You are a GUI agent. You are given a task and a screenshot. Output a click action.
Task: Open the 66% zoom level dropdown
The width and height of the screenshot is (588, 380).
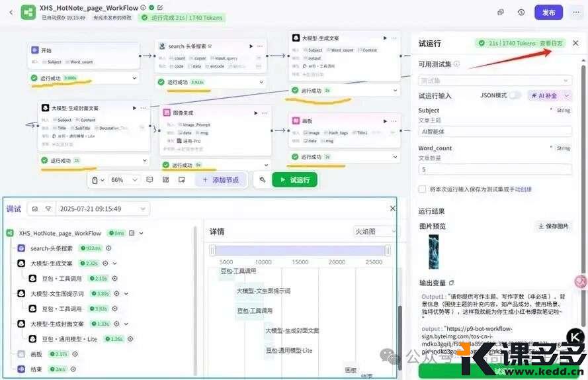click(x=124, y=179)
